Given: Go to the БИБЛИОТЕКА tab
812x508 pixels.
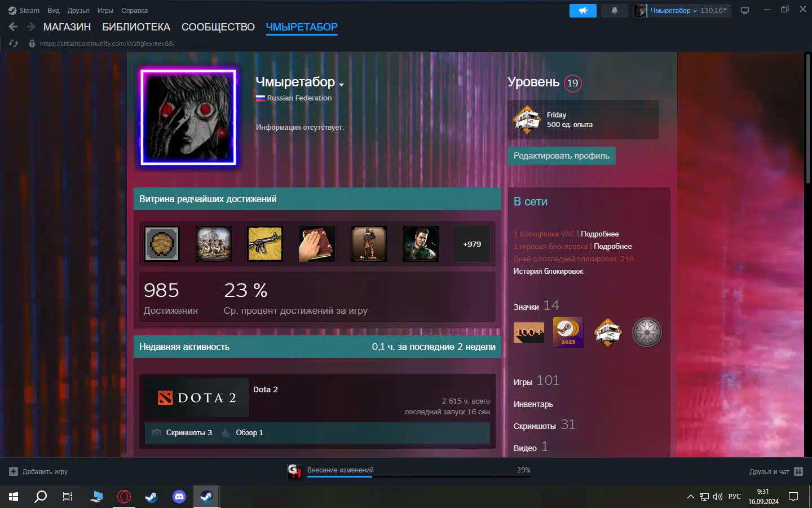Looking at the screenshot, I should (136, 27).
